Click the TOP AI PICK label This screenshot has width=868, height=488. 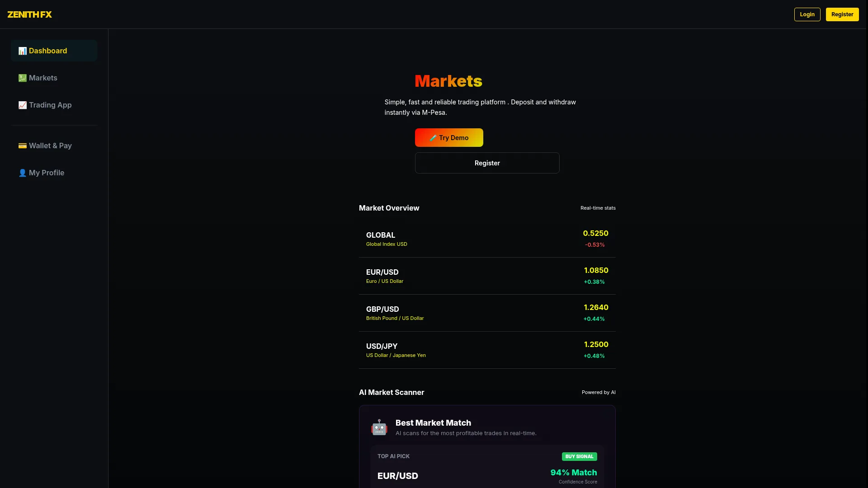pos(393,456)
